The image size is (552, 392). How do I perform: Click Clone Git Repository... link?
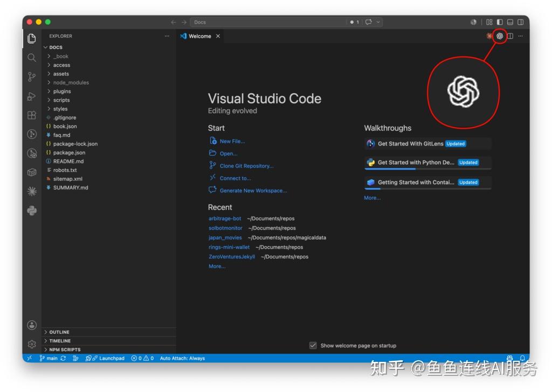tap(246, 166)
